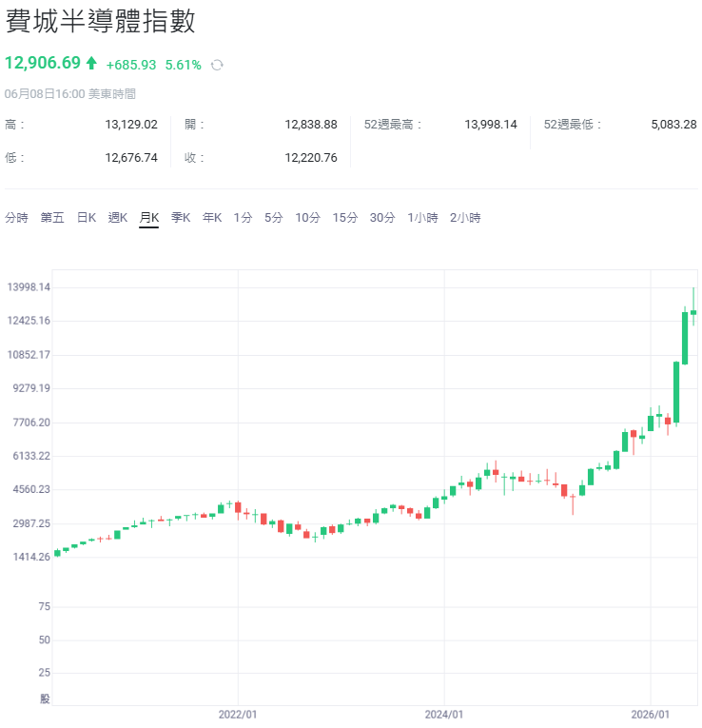Image resolution: width=702 pixels, height=728 pixels.
Task: Click the volume axis label 75
Action: pyautogui.click(x=45, y=607)
